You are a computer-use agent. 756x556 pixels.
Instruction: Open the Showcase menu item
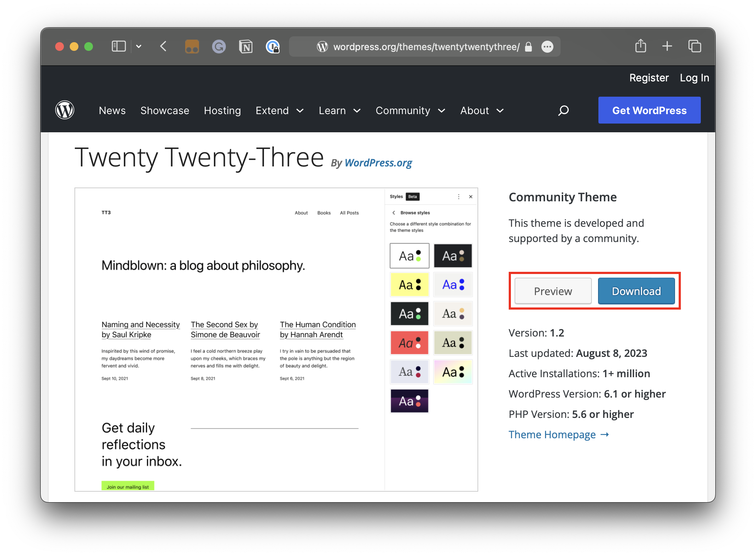tap(165, 110)
